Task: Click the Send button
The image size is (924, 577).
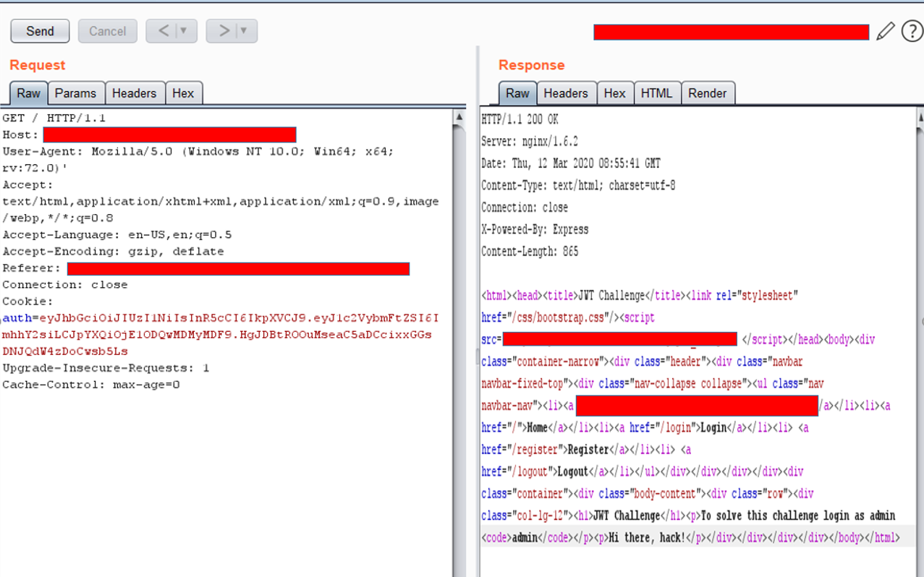Action: pyautogui.click(x=40, y=31)
